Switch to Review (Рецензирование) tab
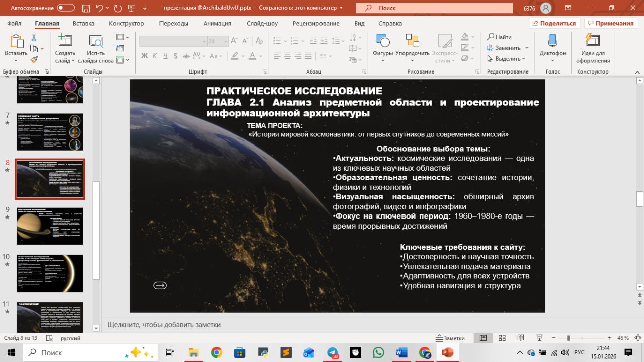This screenshot has width=644, height=362. [x=315, y=23]
